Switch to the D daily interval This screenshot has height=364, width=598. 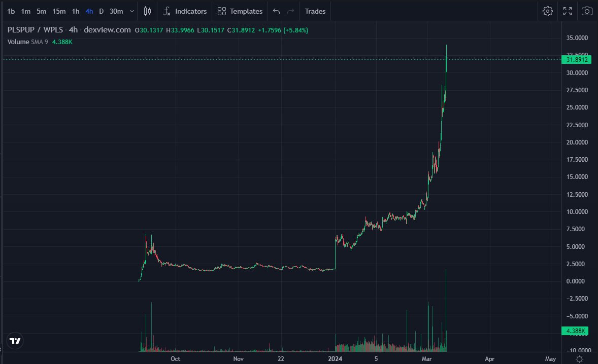click(101, 11)
